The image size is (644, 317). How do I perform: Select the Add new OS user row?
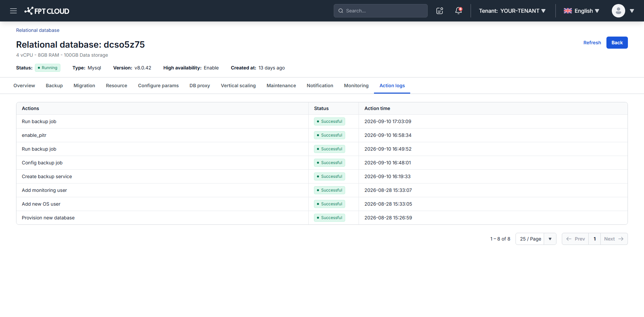click(x=322, y=204)
